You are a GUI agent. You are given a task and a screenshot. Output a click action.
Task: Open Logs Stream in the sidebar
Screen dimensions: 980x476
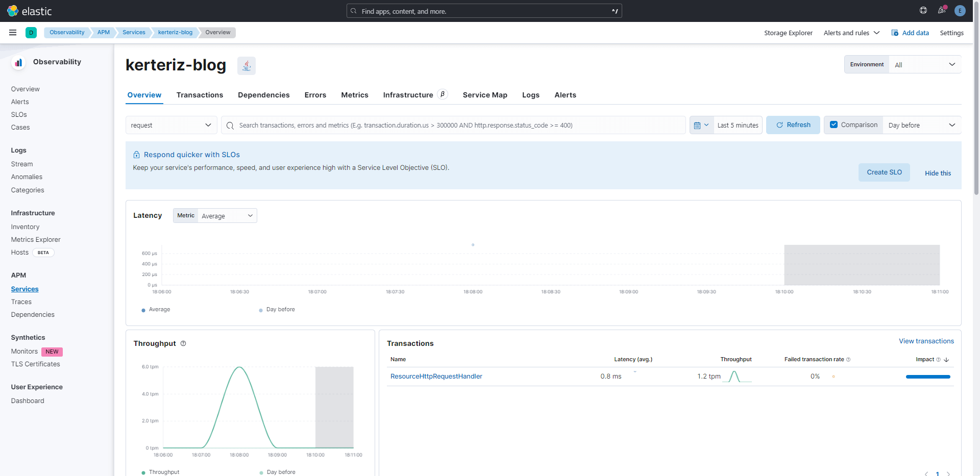(x=22, y=164)
